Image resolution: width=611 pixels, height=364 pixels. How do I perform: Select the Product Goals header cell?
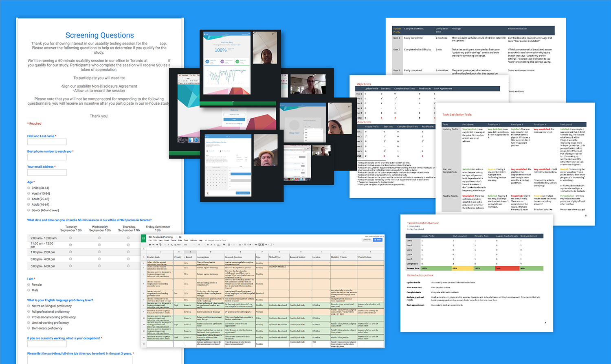pyautogui.click(x=160, y=257)
